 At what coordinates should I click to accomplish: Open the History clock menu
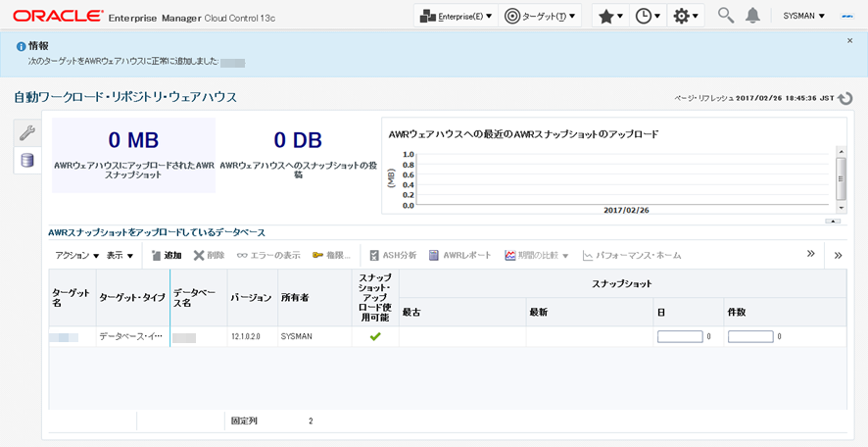648,16
